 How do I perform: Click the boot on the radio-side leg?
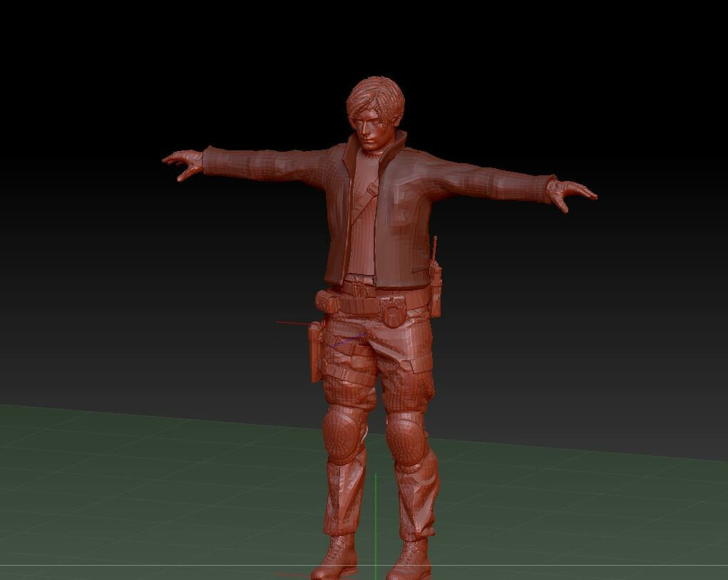pyautogui.click(x=409, y=560)
